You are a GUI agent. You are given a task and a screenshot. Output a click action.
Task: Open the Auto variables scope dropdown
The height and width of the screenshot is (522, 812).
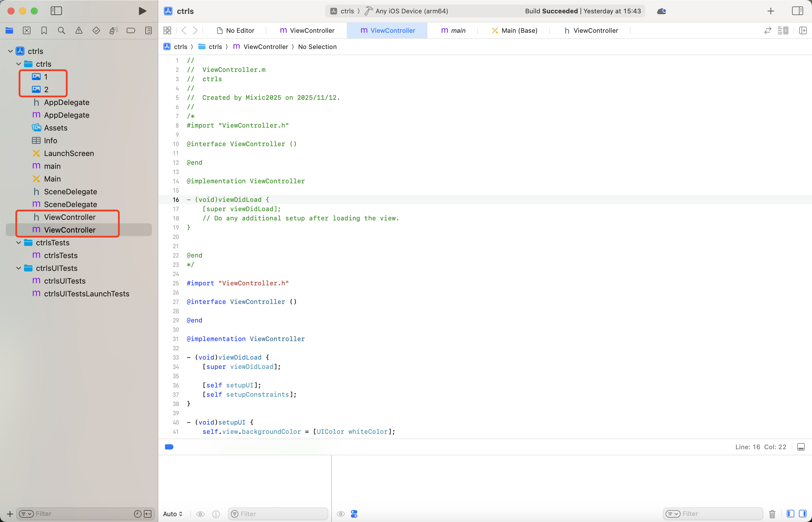[x=173, y=514]
